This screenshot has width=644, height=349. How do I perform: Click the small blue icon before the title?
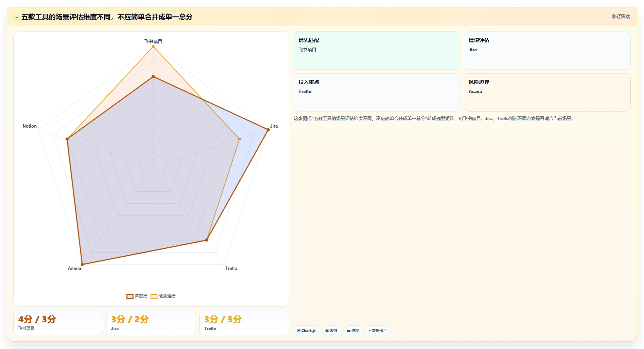(x=16, y=17)
